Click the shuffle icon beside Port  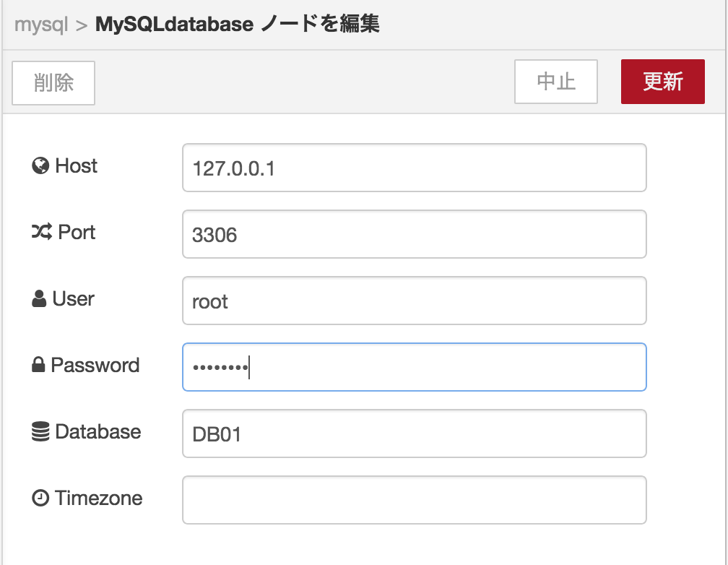click(x=42, y=232)
